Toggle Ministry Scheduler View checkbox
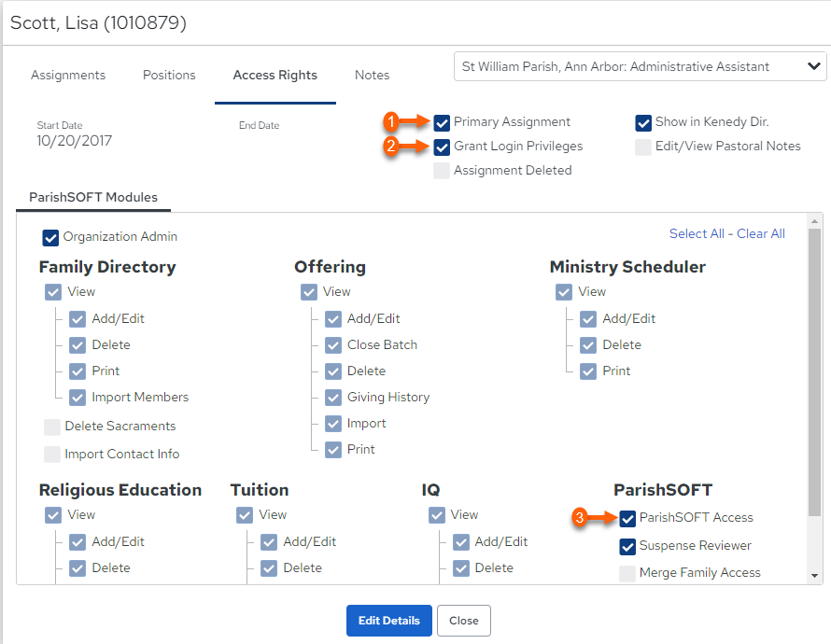The image size is (831, 644). point(564,292)
